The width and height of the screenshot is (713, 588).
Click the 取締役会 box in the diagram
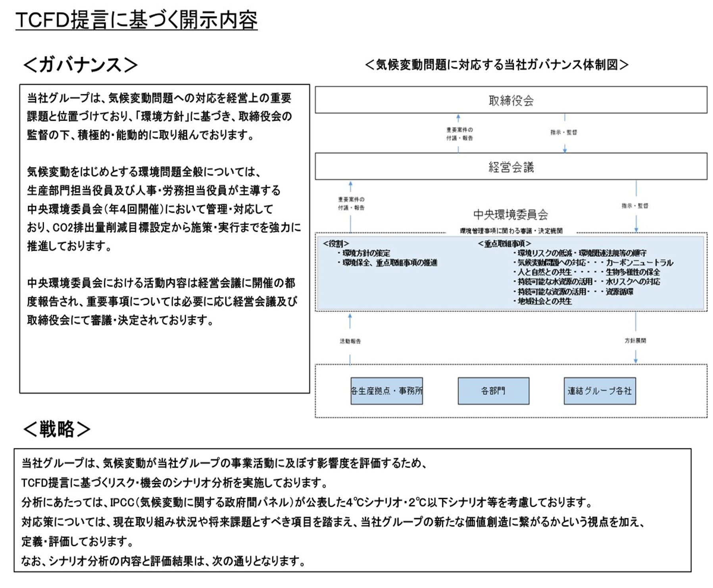pos(511,100)
